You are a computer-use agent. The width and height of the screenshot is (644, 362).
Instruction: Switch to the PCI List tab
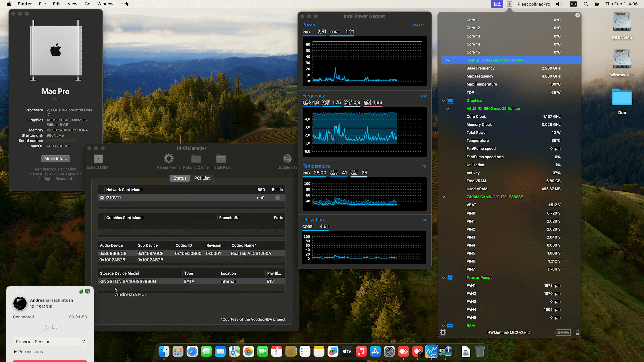[x=202, y=178]
